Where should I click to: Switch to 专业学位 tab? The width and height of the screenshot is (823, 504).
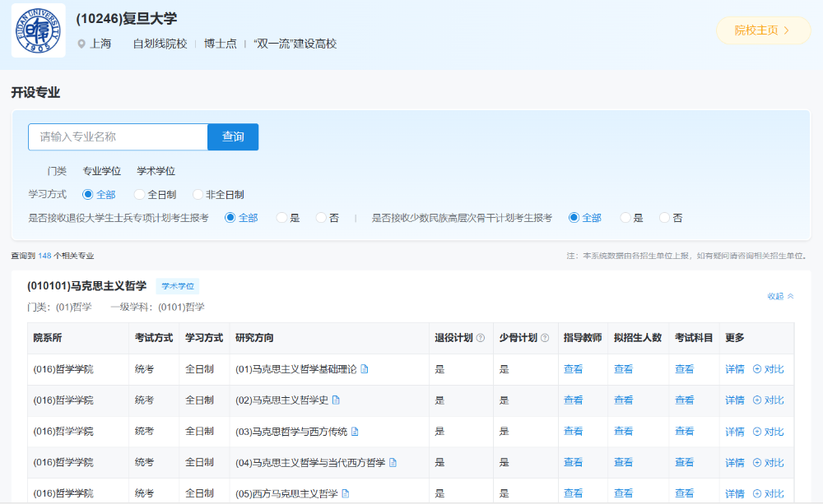click(x=101, y=171)
